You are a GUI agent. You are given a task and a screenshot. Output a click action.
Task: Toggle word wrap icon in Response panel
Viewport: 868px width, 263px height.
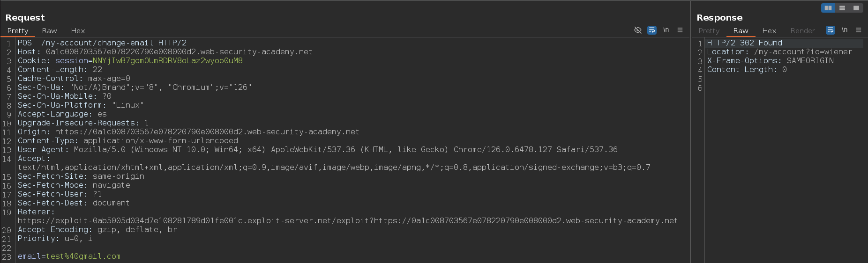830,30
